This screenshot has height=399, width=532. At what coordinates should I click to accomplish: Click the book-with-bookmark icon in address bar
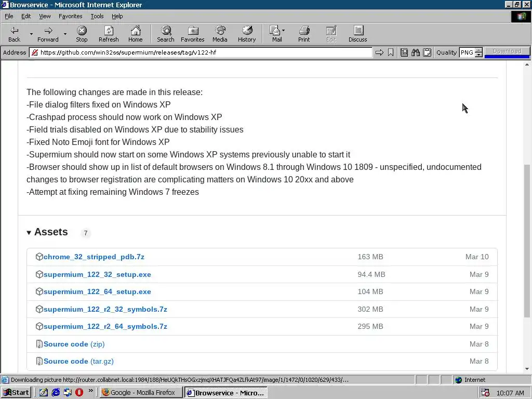[404, 52]
